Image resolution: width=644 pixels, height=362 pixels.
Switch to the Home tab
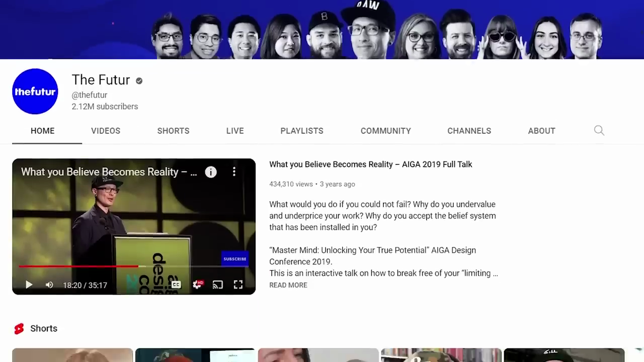(43, 131)
